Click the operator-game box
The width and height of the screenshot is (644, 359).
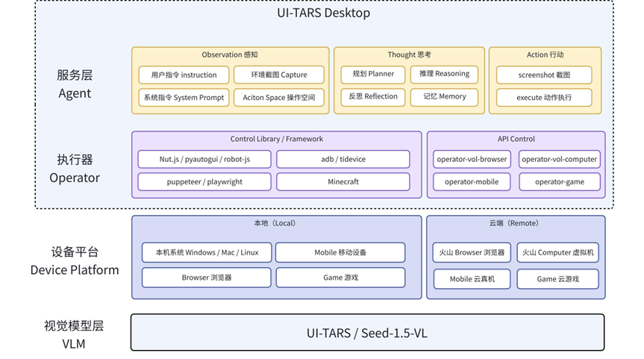[x=560, y=181]
